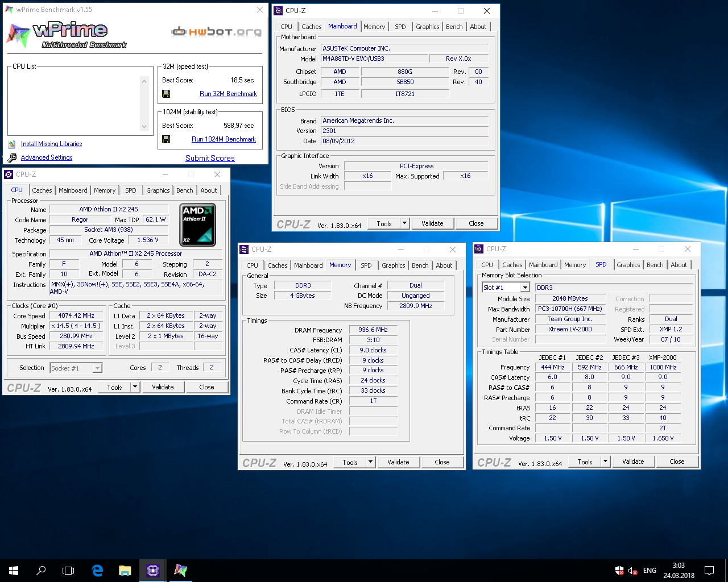Viewport: 728px width, 582px height.
Task: Click the motherboard model M4A88TD-V EVO/USB3
Action: pyautogui.click(x=374, y=59)
